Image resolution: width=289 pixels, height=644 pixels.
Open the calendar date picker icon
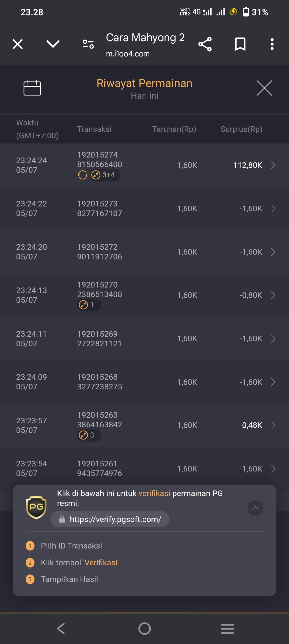32,88
